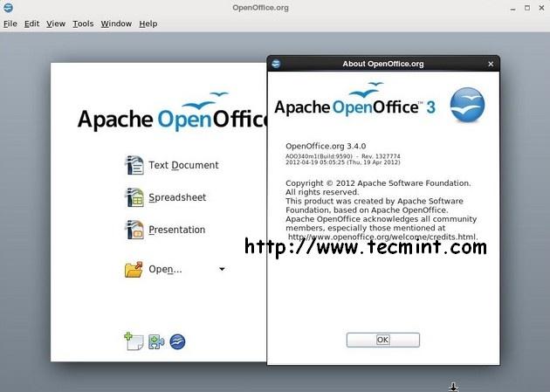Click the Templates icon with green plus
Viewport: 550px width, 392px height.
tap(134, 341)
